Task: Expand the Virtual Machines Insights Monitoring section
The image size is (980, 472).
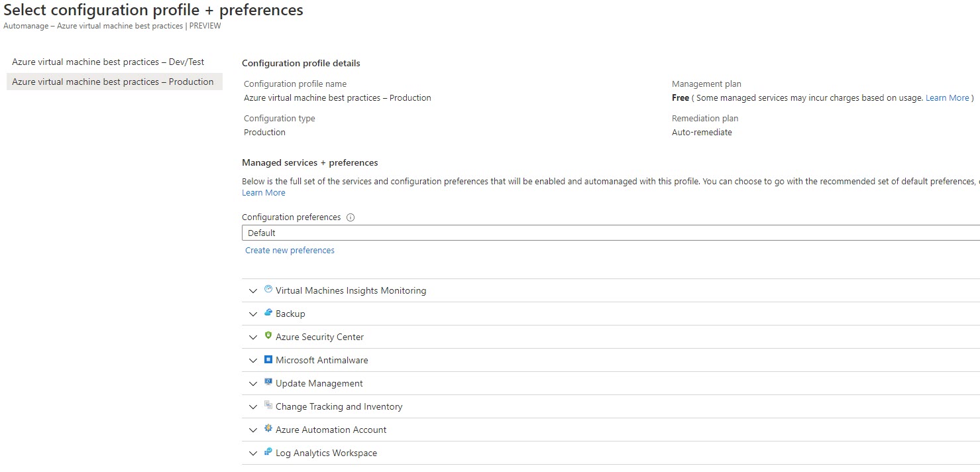Action: 252,291
